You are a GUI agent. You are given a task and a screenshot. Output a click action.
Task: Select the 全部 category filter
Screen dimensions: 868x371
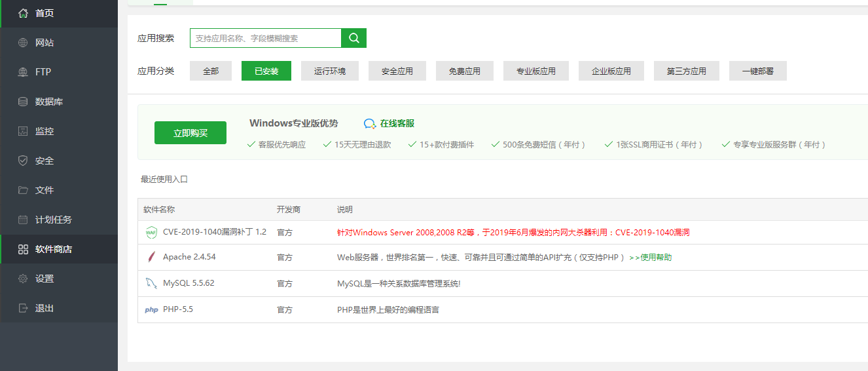211,71
